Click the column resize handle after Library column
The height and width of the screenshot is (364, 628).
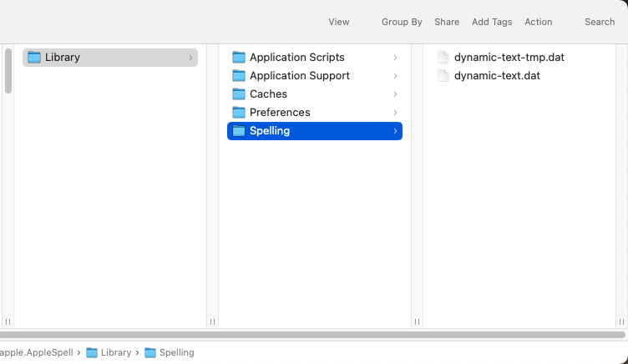(x=212, y=322)
